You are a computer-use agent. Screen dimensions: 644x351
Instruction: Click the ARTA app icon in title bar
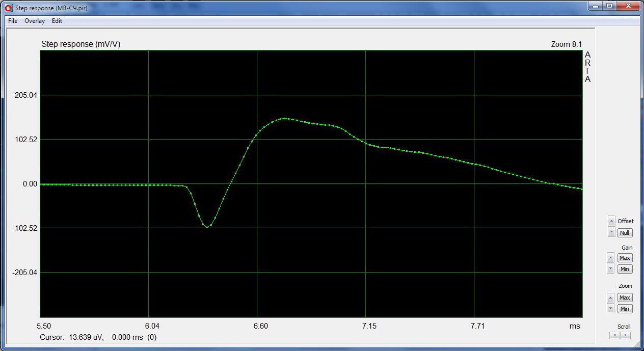pyautogui.click(x=9, y=8)
